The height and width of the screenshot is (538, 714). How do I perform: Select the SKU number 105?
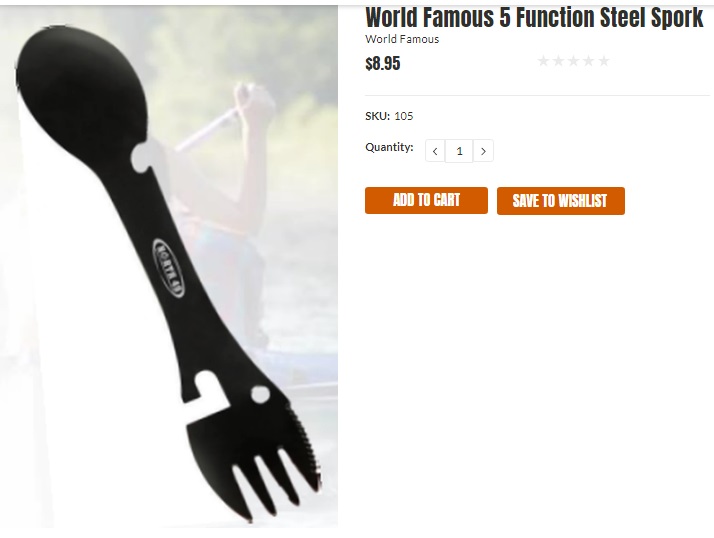(403, 116)
